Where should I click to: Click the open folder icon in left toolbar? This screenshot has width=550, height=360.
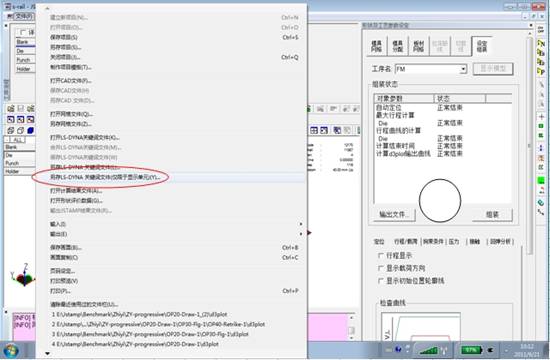coord(11,109)
